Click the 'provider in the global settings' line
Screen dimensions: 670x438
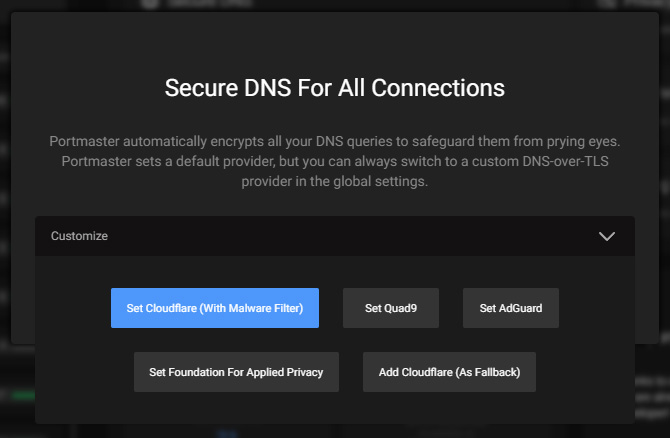(335, 182)
